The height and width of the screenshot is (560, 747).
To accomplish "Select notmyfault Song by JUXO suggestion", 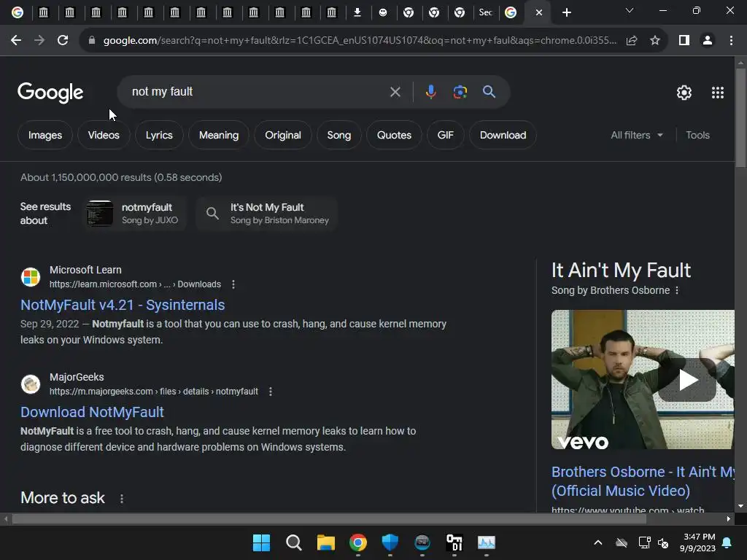I will tap(134, 214).
